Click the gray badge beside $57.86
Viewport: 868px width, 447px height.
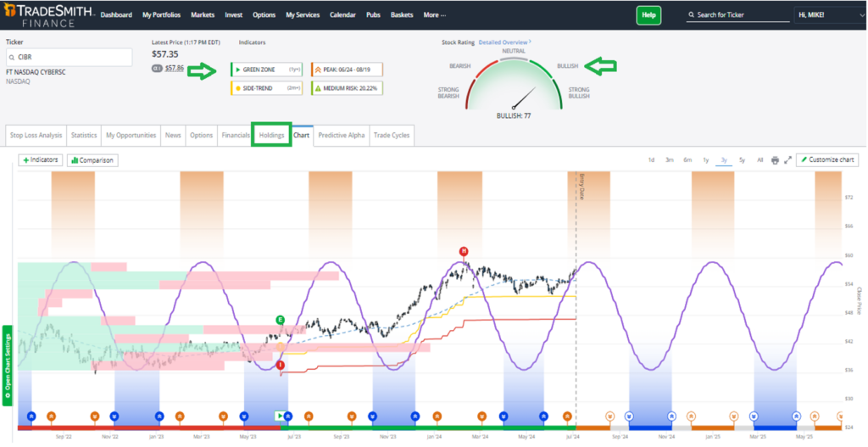pyautogui.click(x=157, y=68)
